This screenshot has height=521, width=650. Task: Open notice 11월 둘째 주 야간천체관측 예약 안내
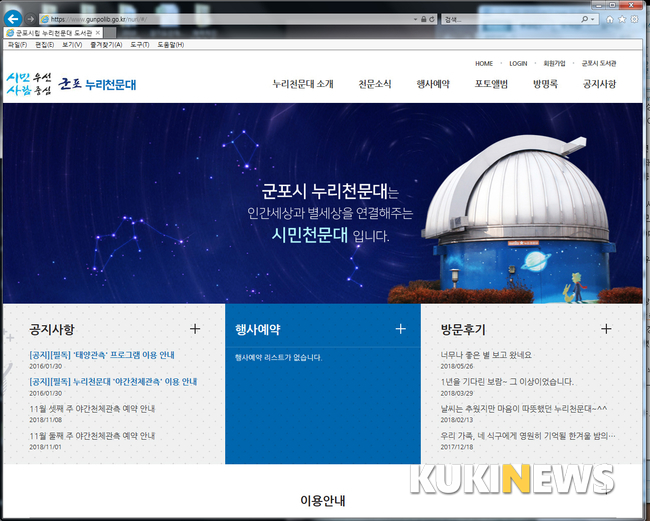click(92, 436)
